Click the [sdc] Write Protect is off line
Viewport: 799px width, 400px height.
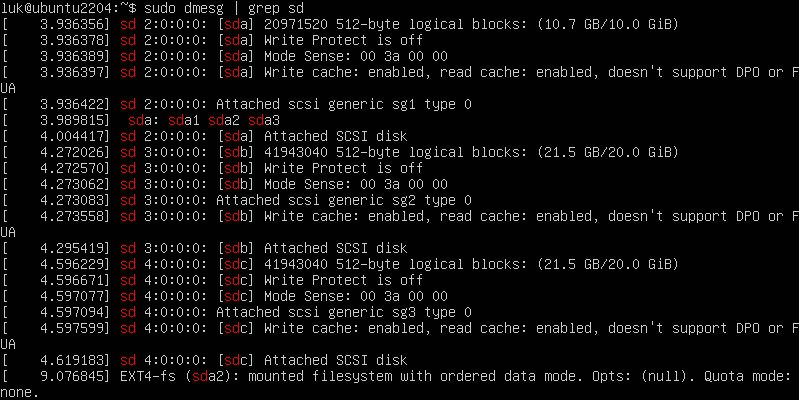tap(212, 280)
